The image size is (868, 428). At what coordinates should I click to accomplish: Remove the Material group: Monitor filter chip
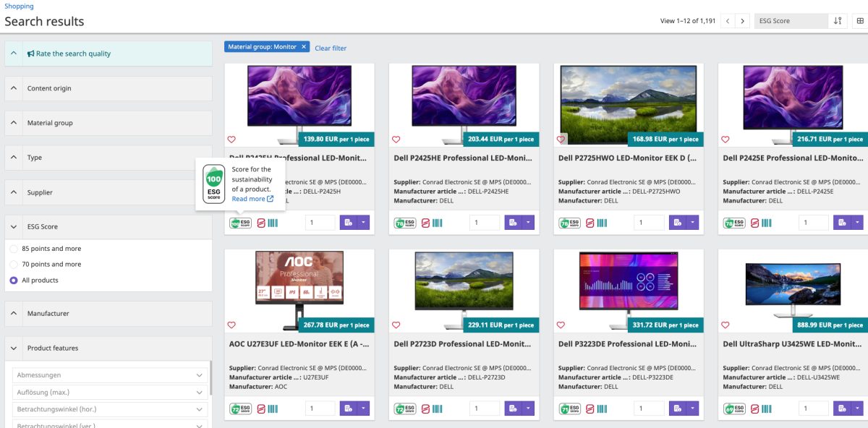[x=304, y=47]
